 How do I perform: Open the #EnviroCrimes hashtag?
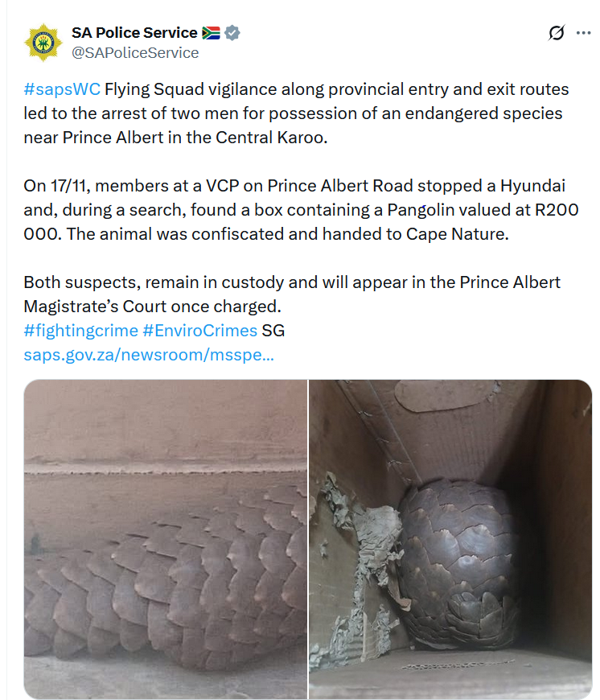pyautogui.click(x=201, y=329)
